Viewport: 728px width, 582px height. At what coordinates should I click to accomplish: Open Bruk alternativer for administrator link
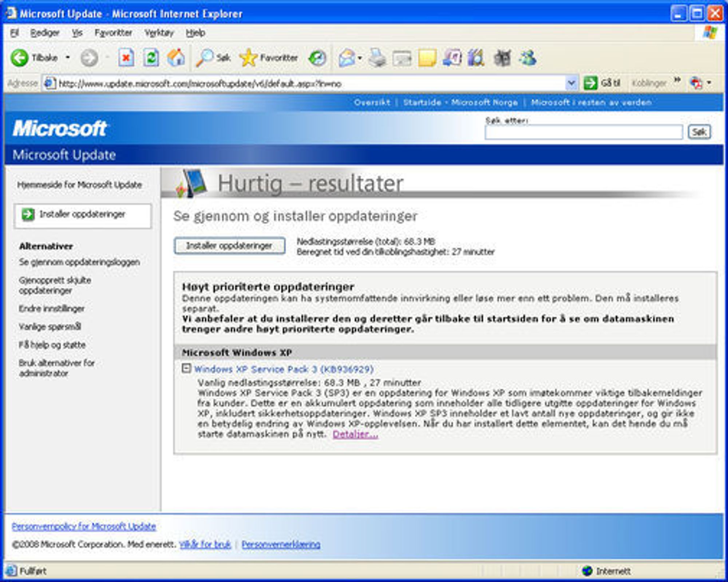point(56,368)
